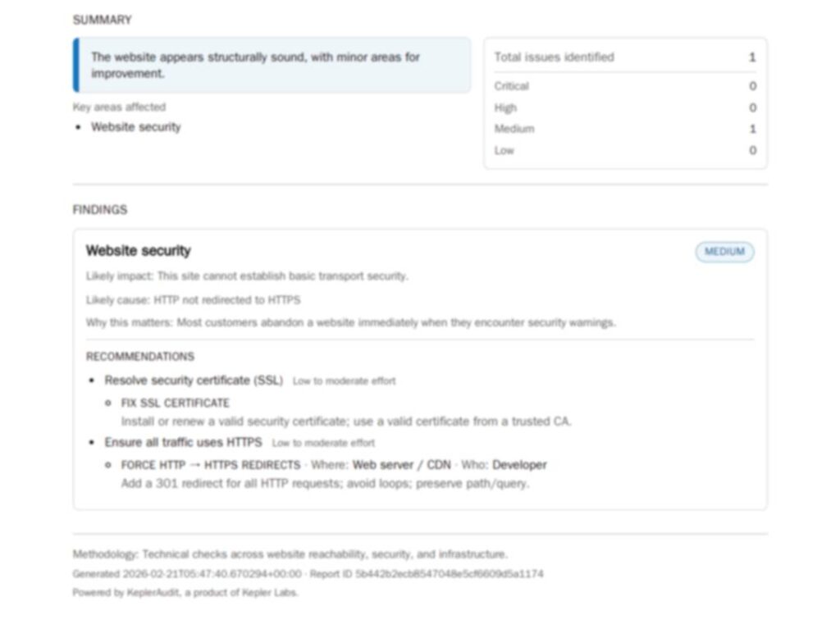This screenshot has width=840, height=620.
Task: Click the High issues count row
Action: tap(624, 107)
